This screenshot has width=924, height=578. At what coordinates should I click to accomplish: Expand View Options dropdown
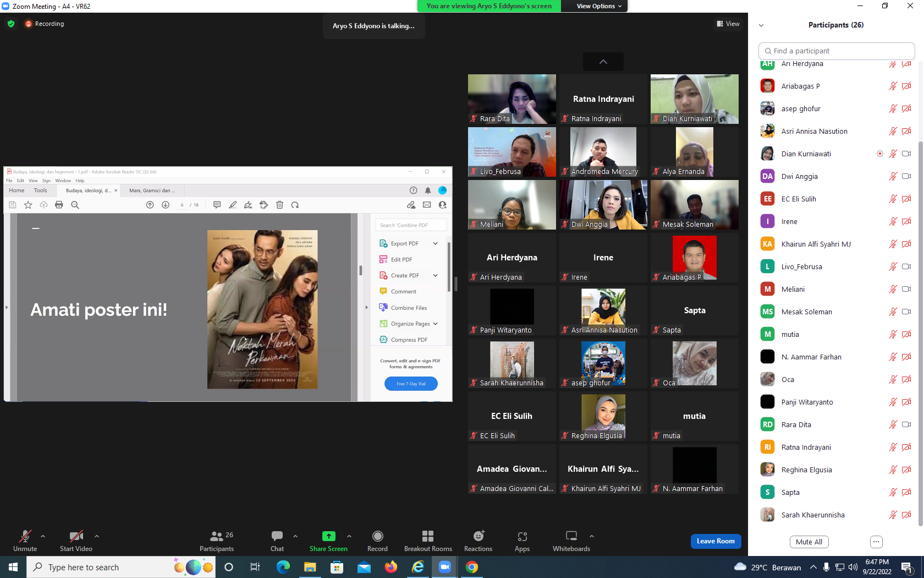coord(599,6)
